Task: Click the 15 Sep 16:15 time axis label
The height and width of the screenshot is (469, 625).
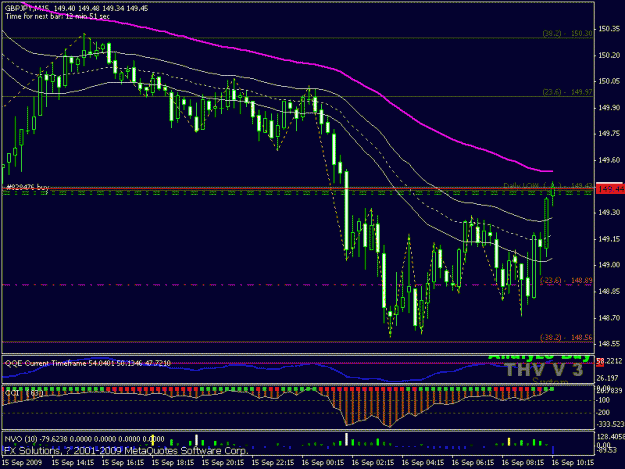Action: (123, 463)
